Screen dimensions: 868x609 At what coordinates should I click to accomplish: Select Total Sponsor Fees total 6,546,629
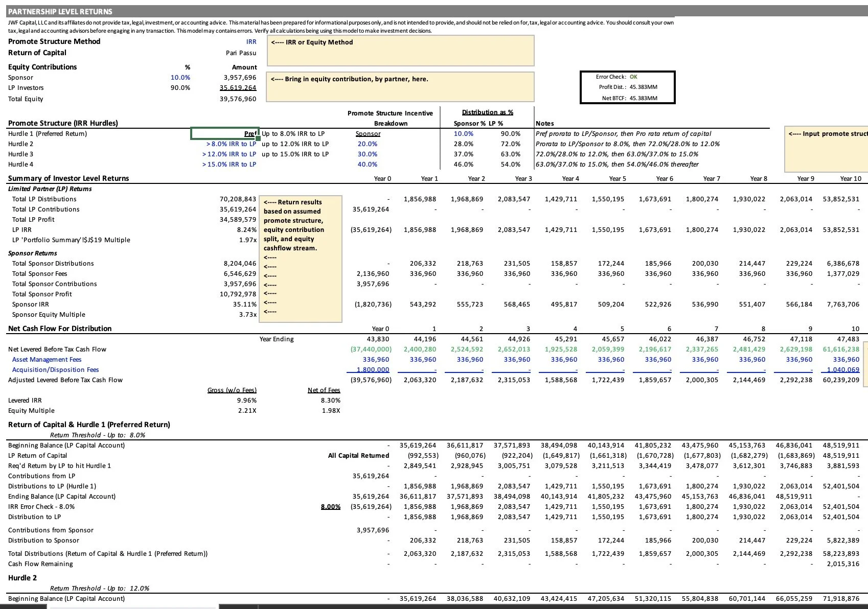240,274
